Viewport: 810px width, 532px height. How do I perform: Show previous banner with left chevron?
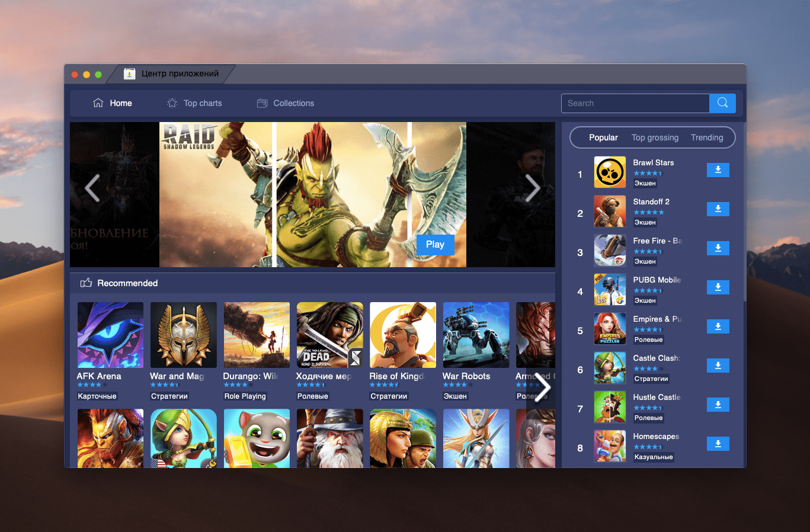(92, 188)
